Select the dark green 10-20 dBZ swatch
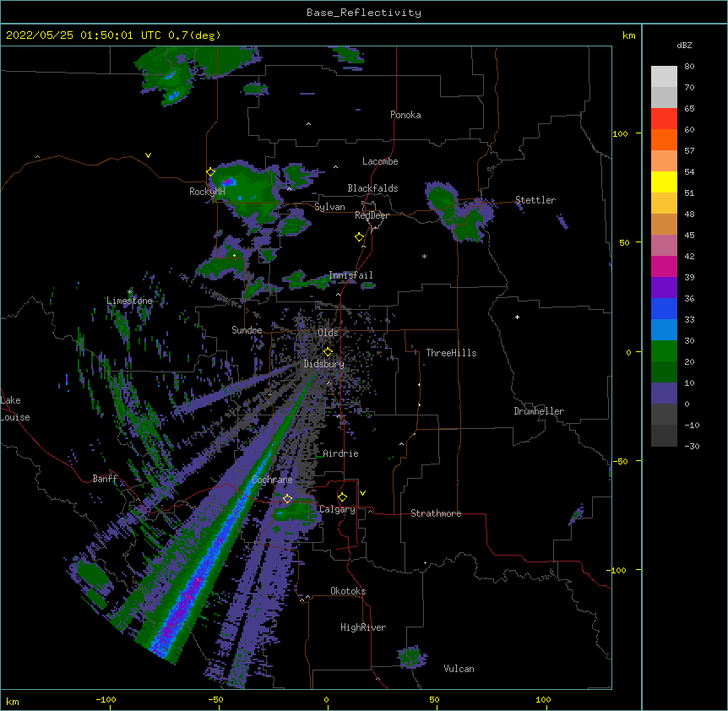The height and width of the screenshot is (711, 728). (664, 372)
